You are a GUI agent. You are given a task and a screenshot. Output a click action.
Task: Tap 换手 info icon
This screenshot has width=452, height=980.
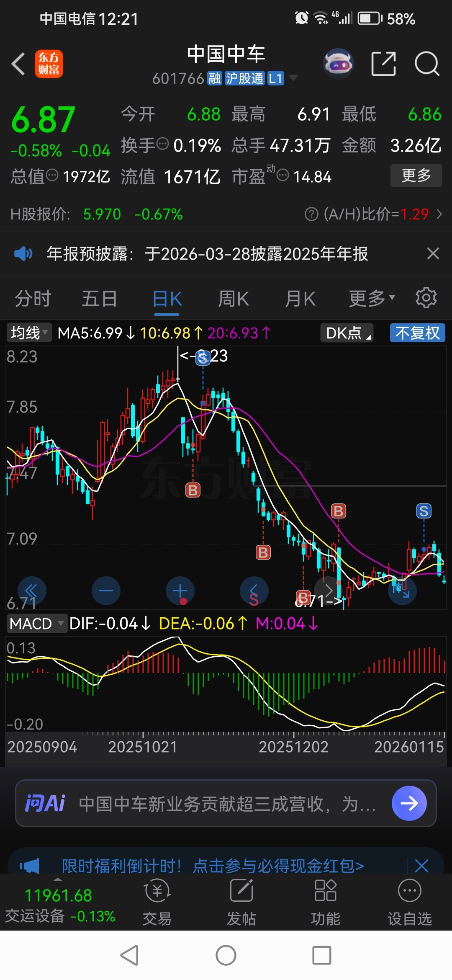pyautogui.click(x=162, y=144)
